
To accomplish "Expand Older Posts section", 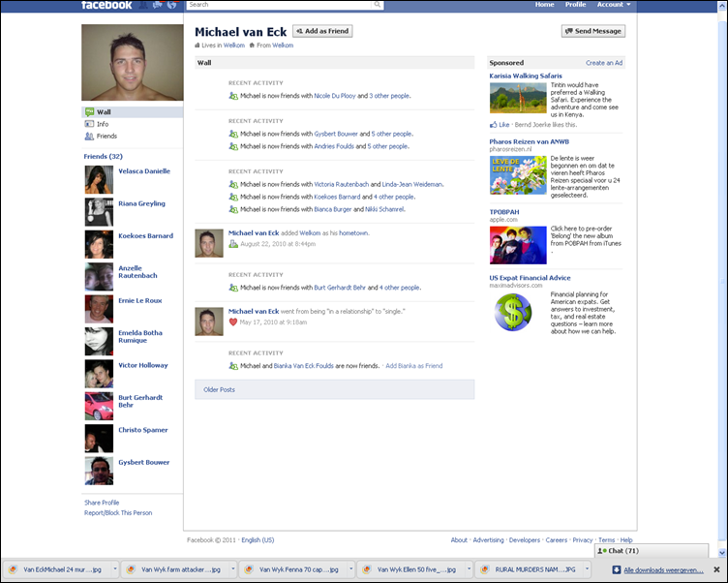I will (x=334, y=389).
